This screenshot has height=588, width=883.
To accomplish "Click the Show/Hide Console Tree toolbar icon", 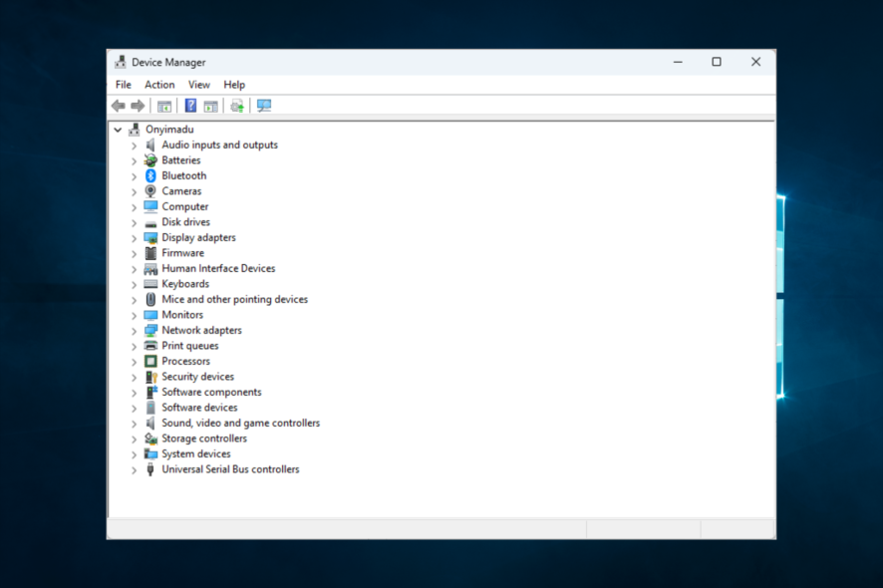I will pos(164,106).
